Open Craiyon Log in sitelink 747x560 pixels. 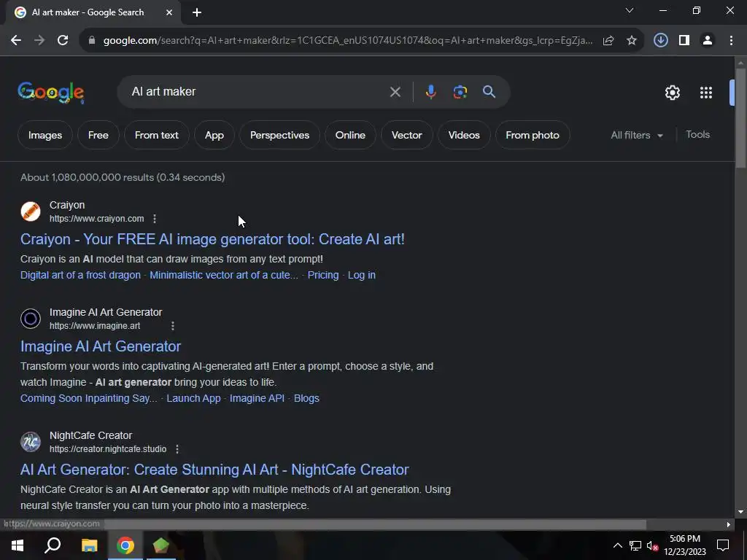pos(362,275)
